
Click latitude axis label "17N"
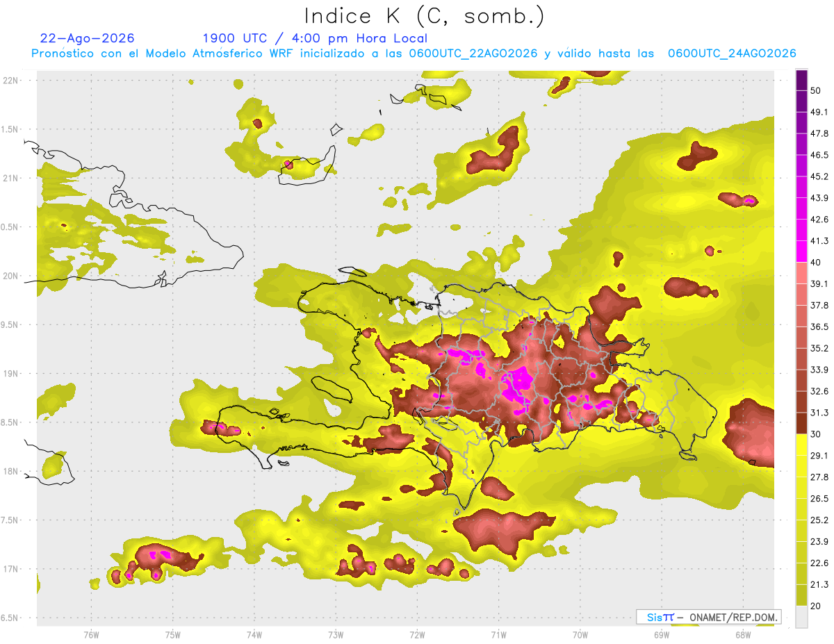click(x=10, y=569)
